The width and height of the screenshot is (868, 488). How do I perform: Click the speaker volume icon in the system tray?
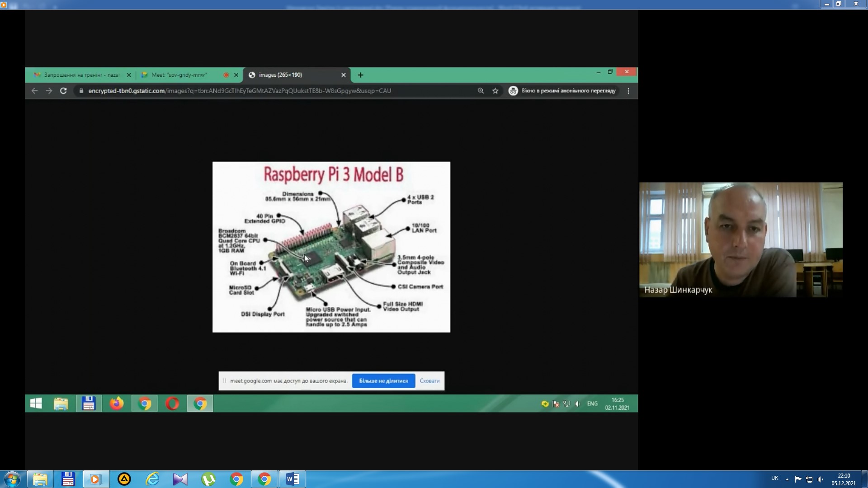821,479
